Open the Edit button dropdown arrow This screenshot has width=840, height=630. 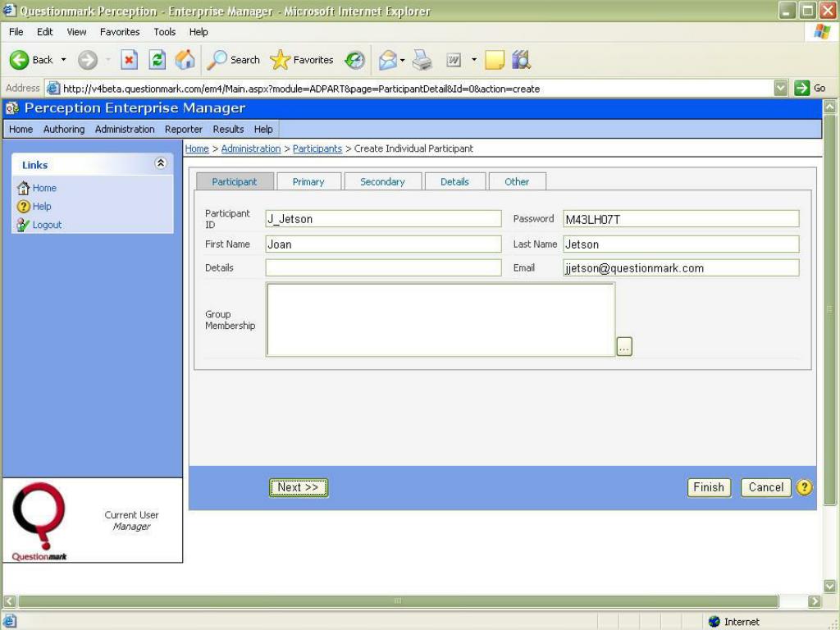pyautogui.click(x=473, y=60)
